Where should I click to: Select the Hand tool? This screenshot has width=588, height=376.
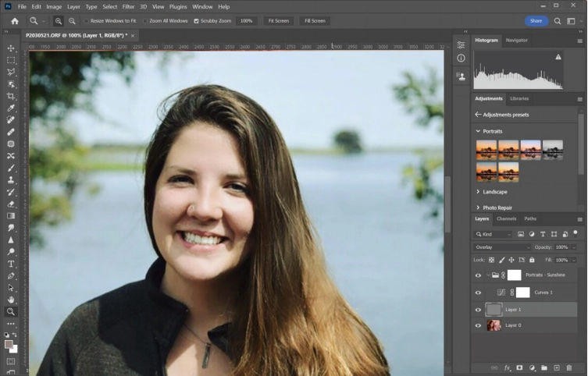coord(11,300)
